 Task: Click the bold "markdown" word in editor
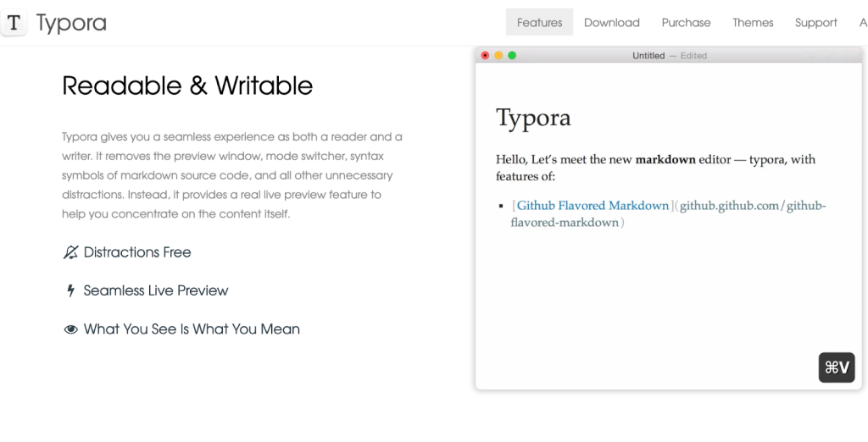[665, 159]
